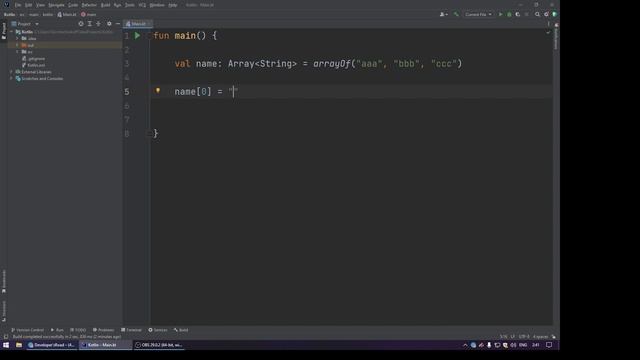Image resolution: width=640 pixels, height=360 pixels.
Task: Expand Scratches and Consoles node
Action: click(x=12, y=78)
